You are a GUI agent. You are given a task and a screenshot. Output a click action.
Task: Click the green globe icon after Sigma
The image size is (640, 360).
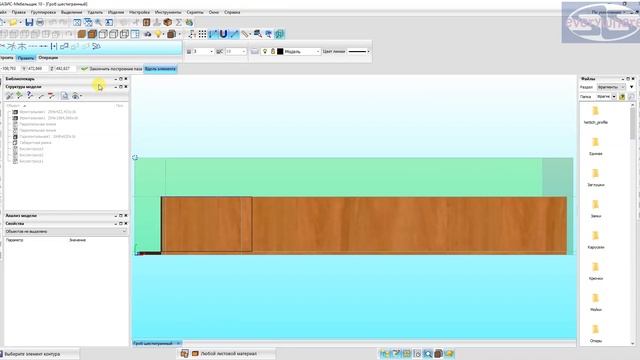pyautogui.click(x=189, y=22)
